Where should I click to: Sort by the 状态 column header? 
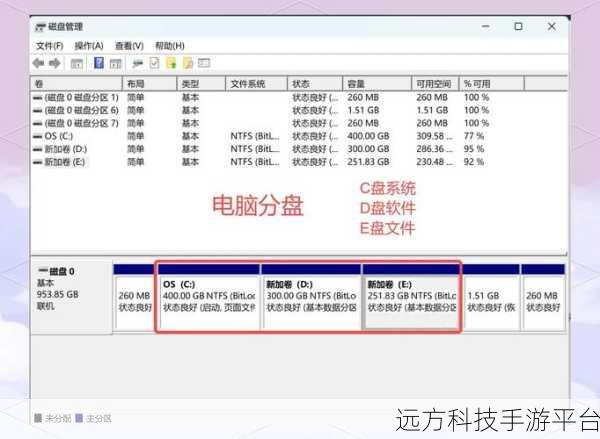315,84
